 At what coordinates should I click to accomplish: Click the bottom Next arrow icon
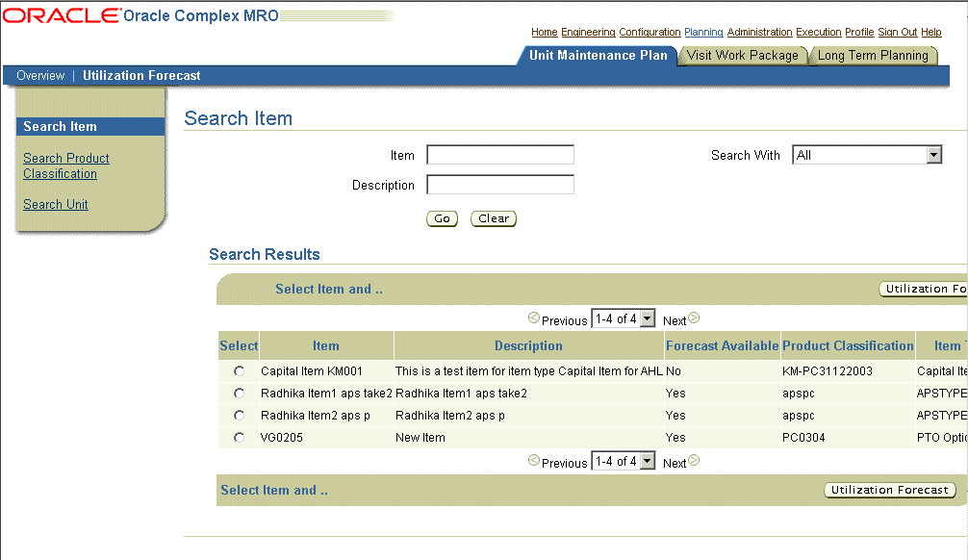(694, 461)
